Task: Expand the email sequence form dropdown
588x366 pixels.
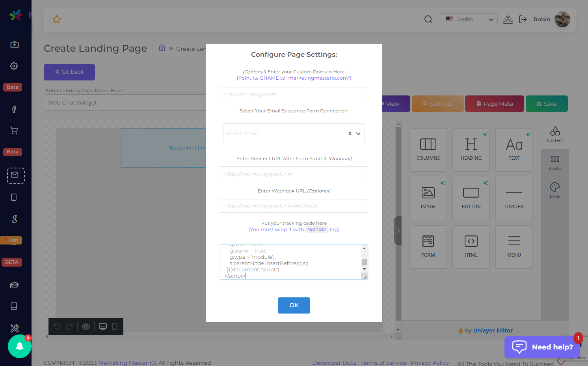Action: tap(358, 134)
